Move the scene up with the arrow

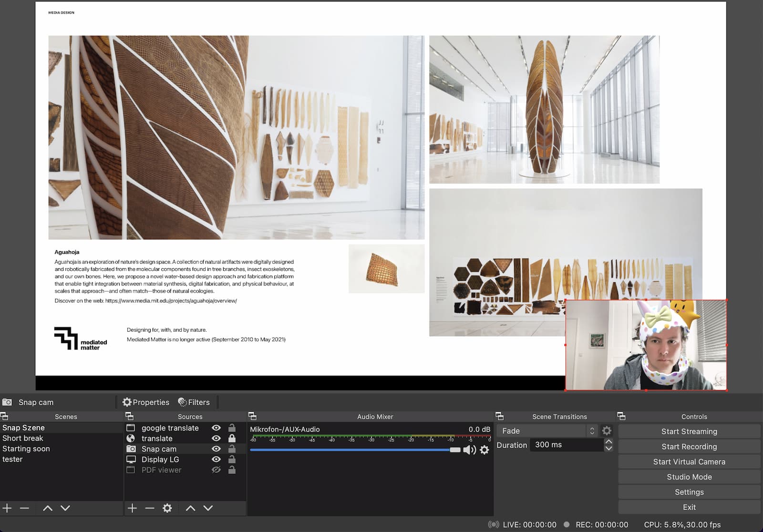coord(48,508)
